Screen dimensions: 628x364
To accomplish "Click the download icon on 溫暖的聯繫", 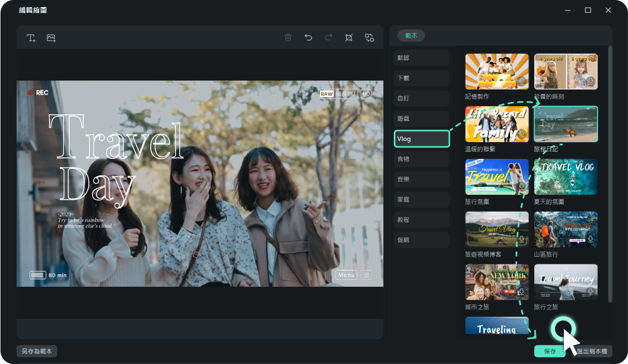I will pos(521,134).
